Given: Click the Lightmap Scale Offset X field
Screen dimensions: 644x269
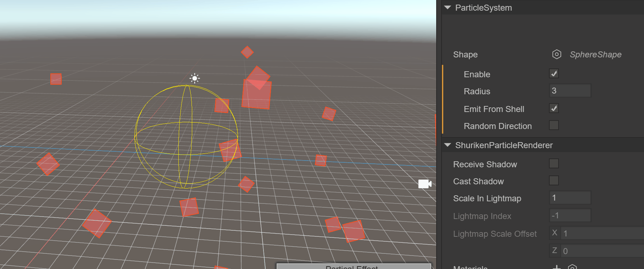Looking at the screenshot, I should coord(602,233).
